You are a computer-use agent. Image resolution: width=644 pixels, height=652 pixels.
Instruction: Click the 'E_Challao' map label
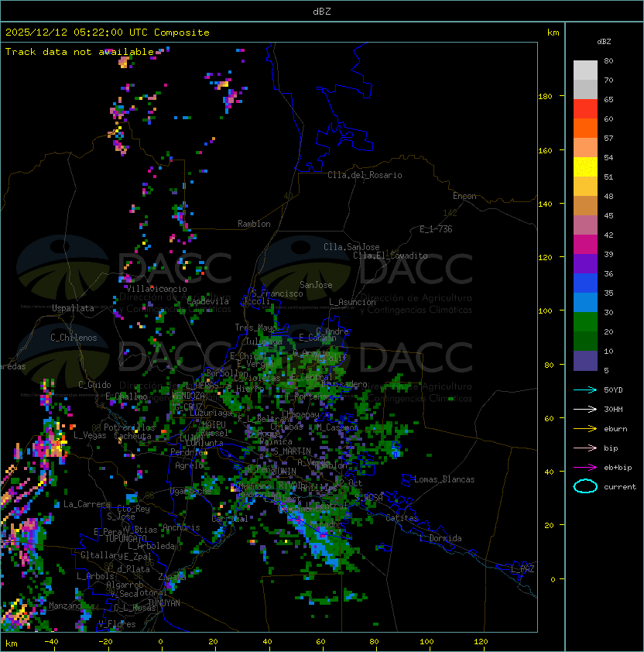pos(126,396)
